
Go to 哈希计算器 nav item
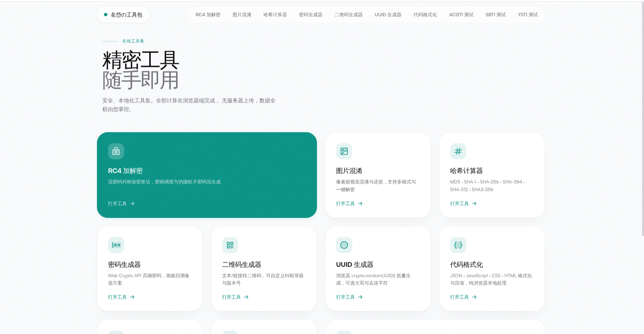275,15
